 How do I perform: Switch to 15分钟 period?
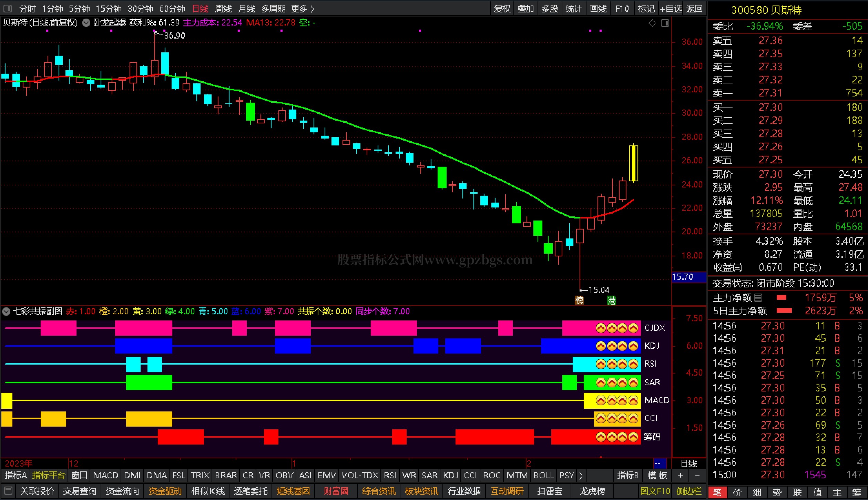pos(109,9)
